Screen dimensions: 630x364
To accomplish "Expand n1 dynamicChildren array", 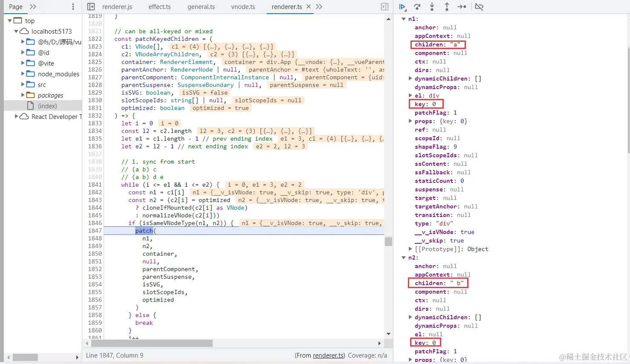I will (x=410, y=78).
